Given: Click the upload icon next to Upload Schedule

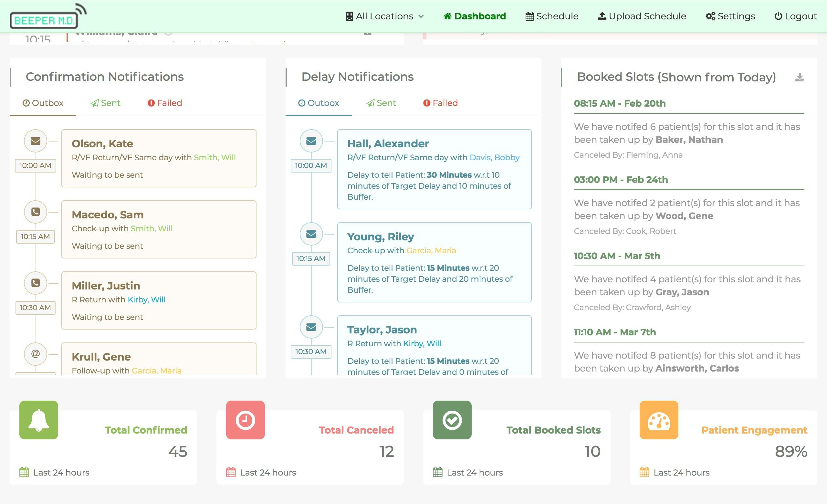Looking at the screenshot, I should tap(602, 15).
